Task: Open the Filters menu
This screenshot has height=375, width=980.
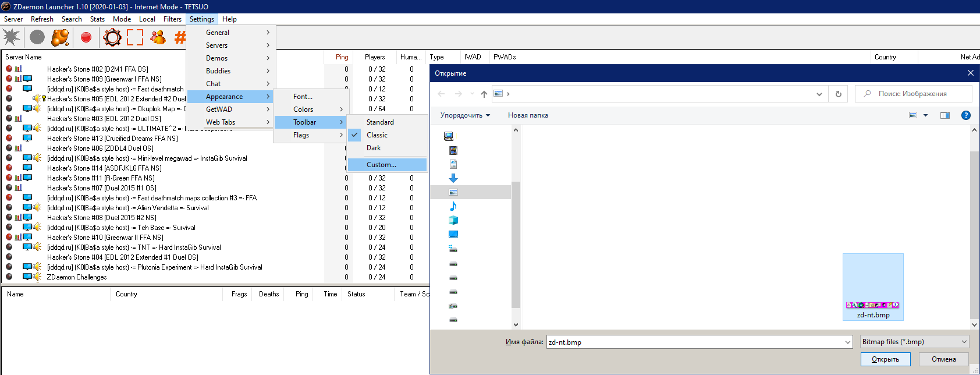Action: 172,19
